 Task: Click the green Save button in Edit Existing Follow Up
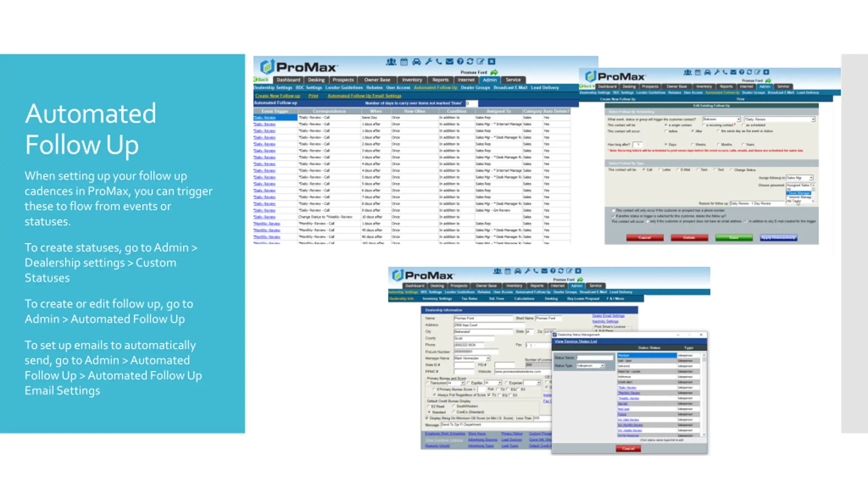click(x=734, y=238)
